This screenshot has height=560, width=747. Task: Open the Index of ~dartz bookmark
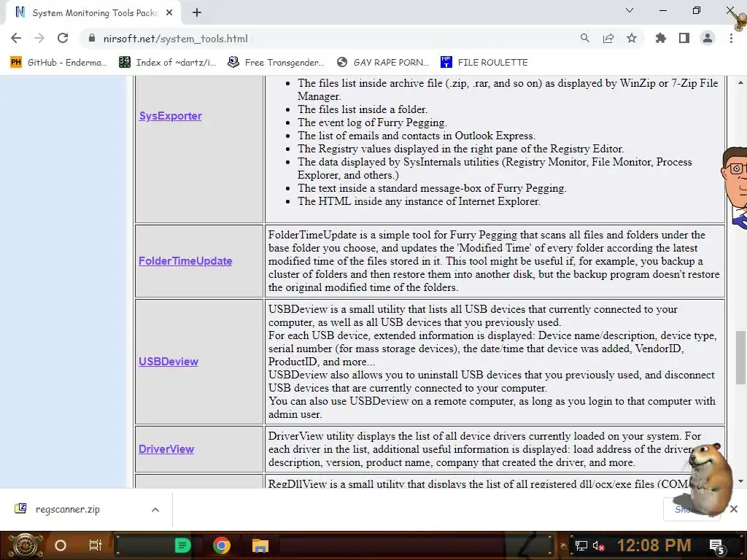point(167,63)
